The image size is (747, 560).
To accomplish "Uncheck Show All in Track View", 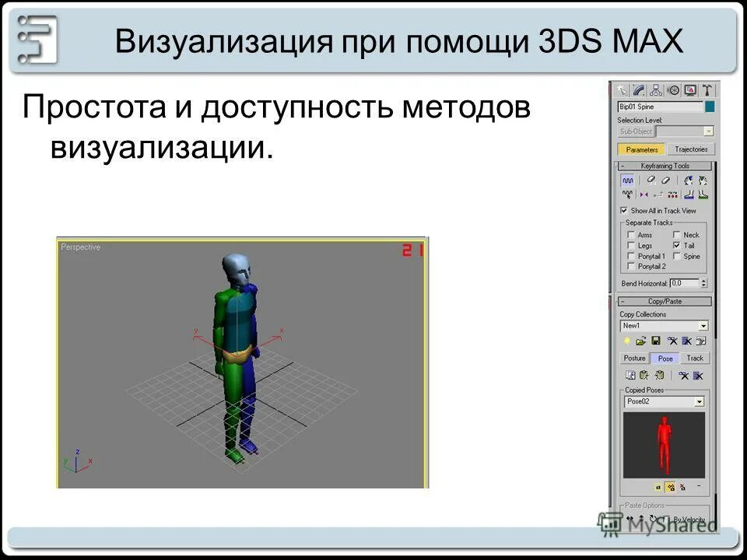I will tap(624, 210).
